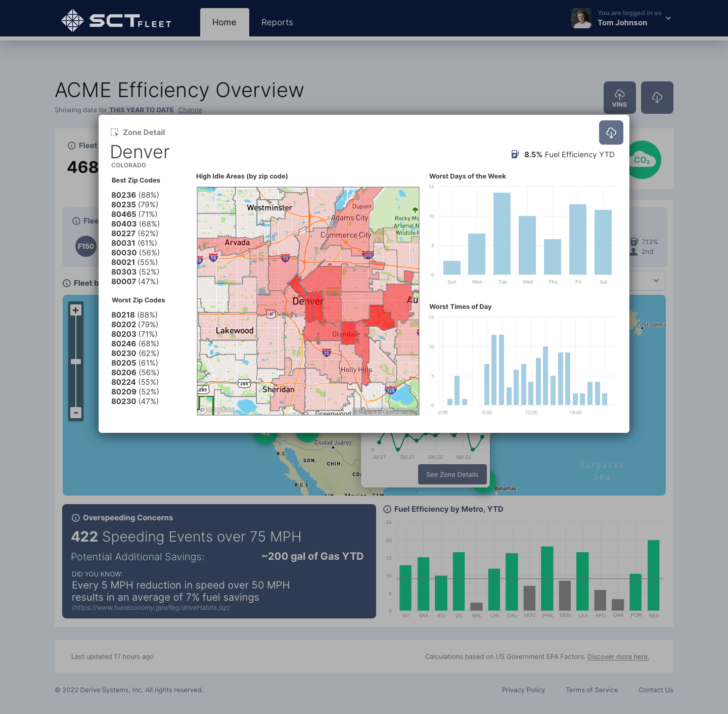728x714 pixels.
Task: Open the Privacy Policy footer link
Action: tap(523, 690)
